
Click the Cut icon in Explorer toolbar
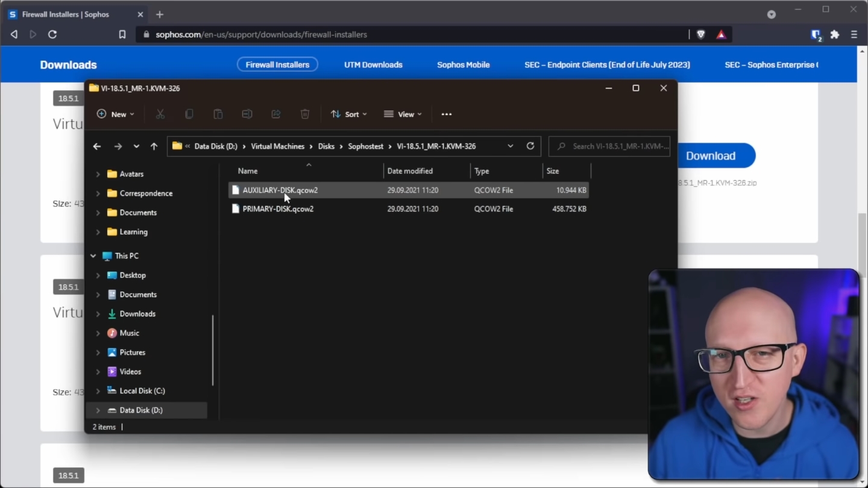[160, 114]
